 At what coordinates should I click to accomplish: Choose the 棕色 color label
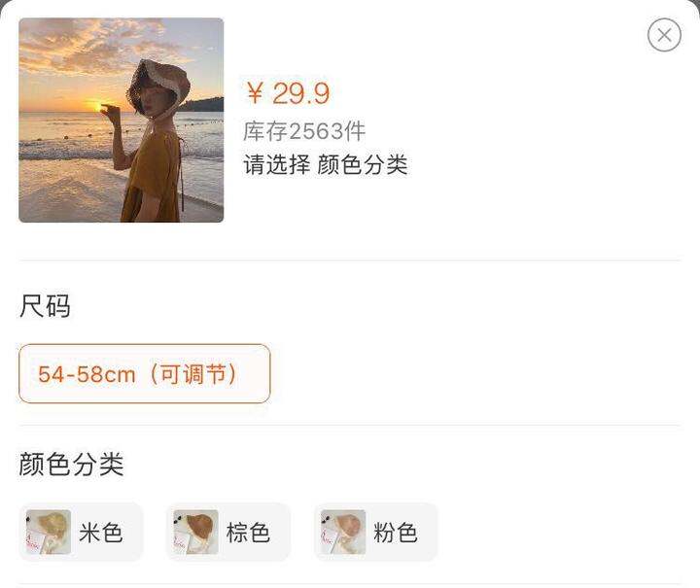click(248, 533)
